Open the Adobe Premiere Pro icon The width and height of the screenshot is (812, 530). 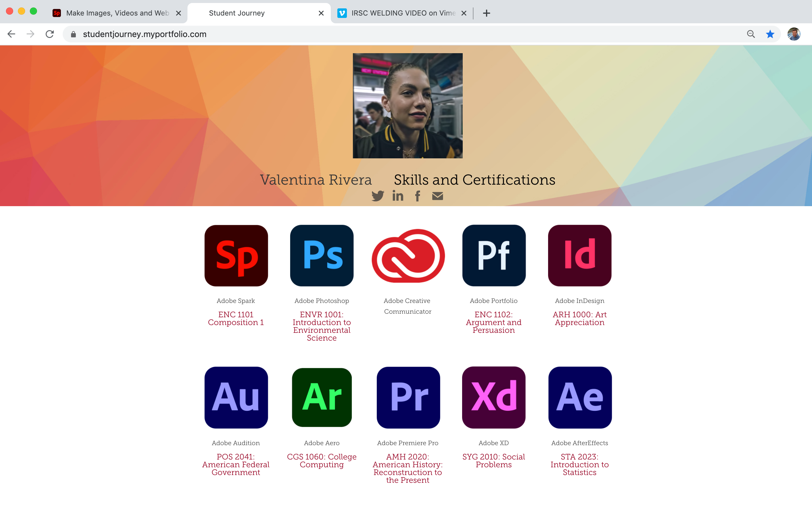pyautogui.click(x=408, y=397)
